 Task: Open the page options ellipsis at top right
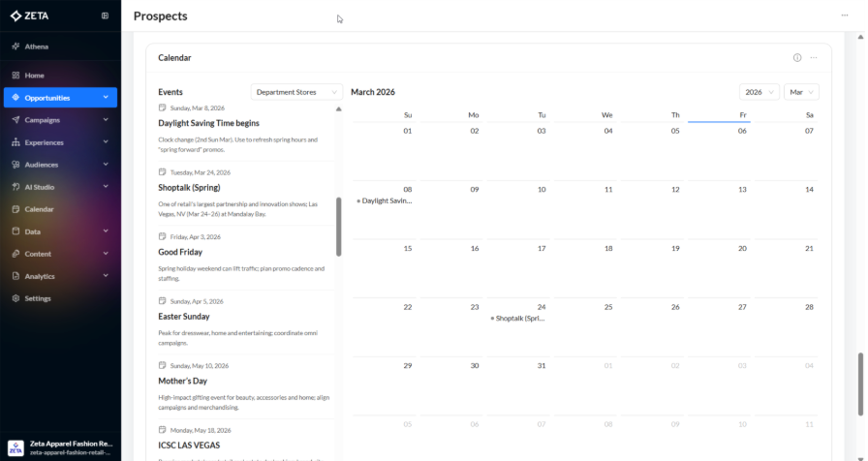844,15
